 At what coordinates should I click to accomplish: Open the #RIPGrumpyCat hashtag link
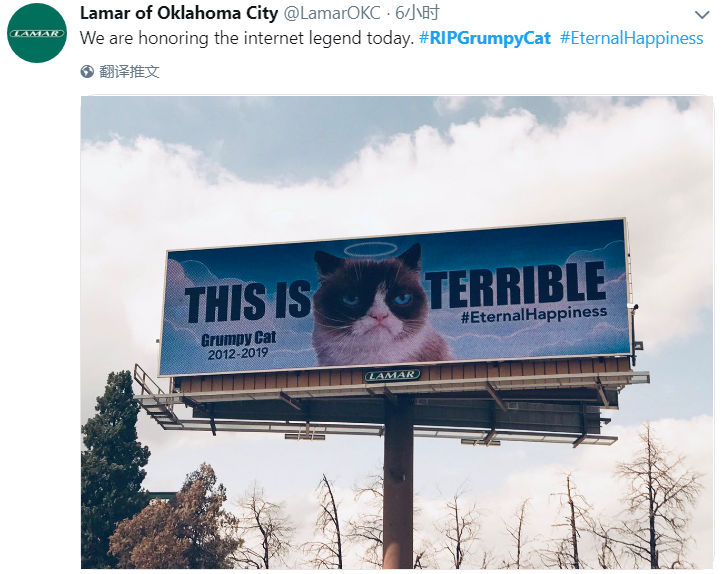(x=485, y=38)
